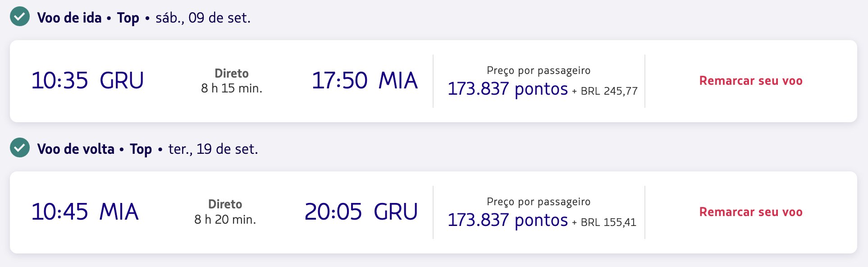
Task: Select the 10:45 MIA departure time
Action: [x=85, y=212]
